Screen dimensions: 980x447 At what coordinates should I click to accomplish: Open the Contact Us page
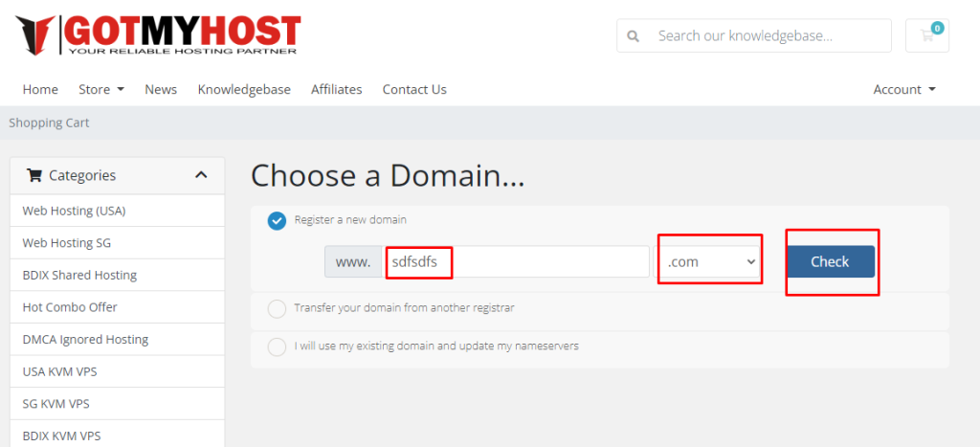(x=414, y=89)
